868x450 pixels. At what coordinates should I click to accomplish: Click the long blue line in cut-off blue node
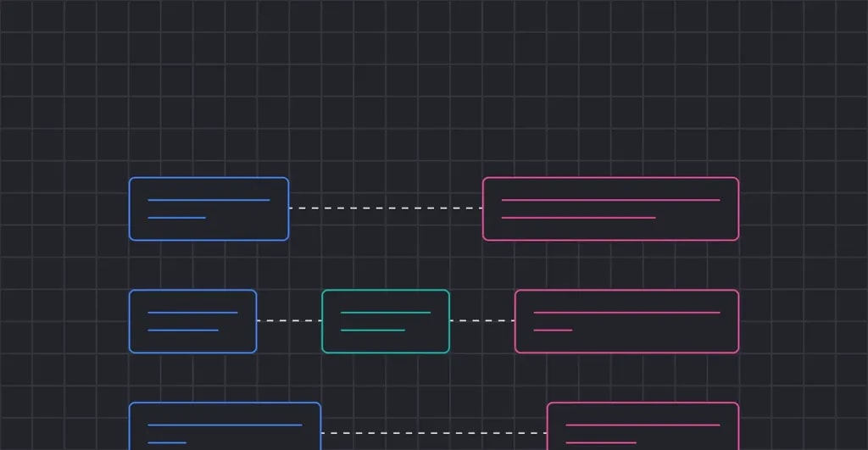click(x=225, y=425)
